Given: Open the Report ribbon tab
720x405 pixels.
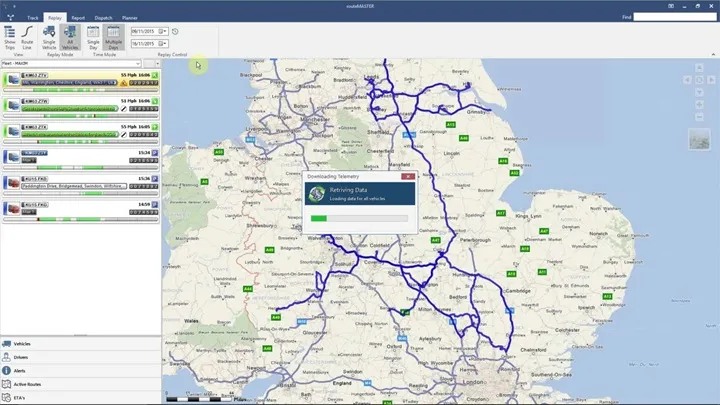Looking at the screenshot, I should click(78, 18).
